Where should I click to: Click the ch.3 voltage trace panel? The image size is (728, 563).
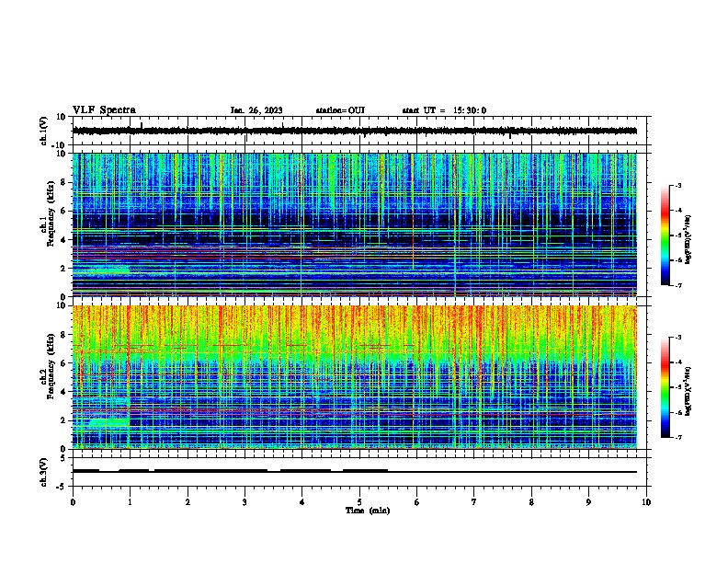click(361, 472)
